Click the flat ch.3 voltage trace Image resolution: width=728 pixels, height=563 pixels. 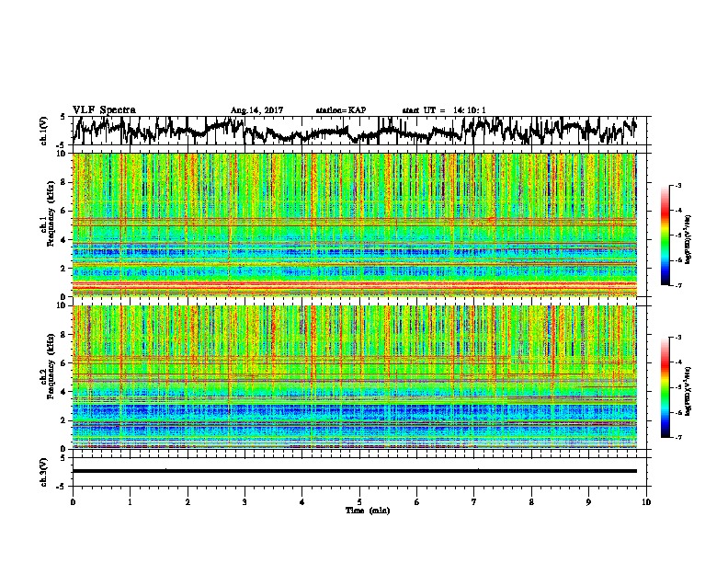(355, 471)
